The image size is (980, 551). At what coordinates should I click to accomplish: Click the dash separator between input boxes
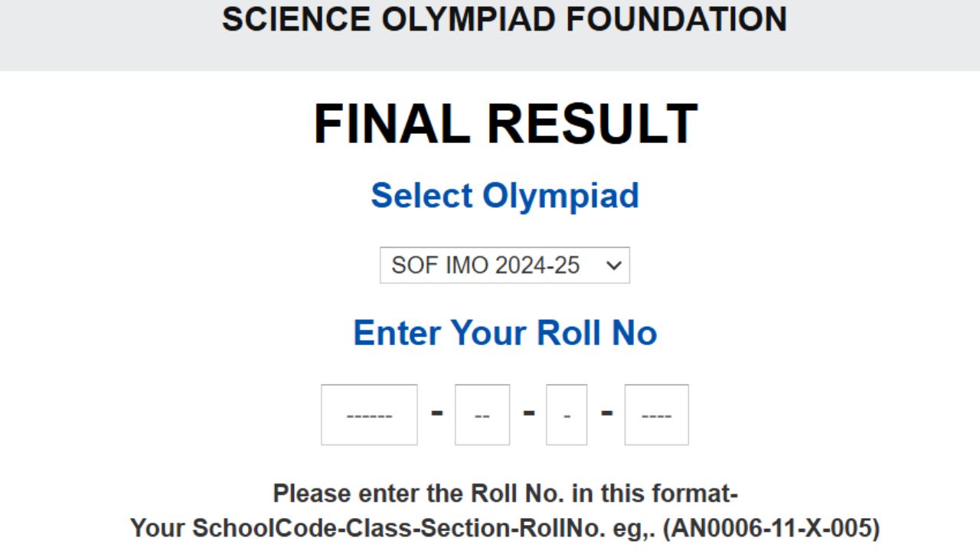(x=438, y=414)
